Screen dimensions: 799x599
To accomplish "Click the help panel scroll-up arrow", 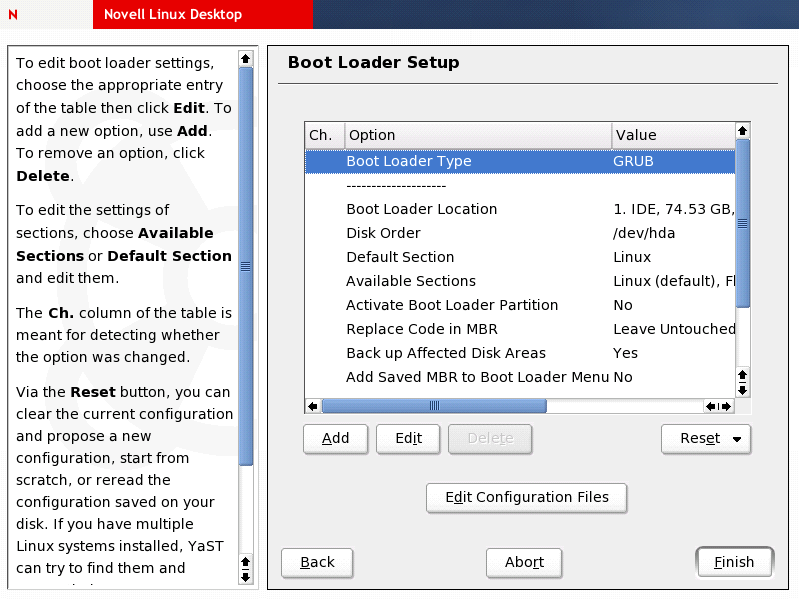I will (246, 59).
